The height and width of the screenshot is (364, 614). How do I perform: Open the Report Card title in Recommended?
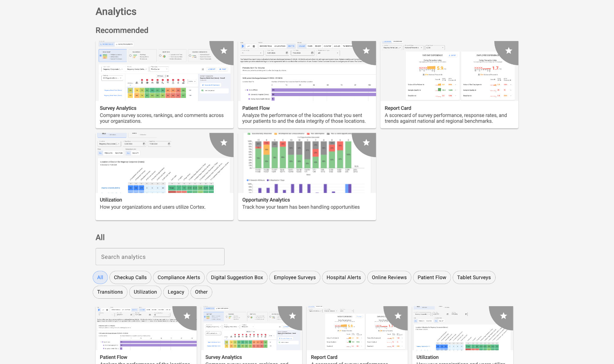398,108
